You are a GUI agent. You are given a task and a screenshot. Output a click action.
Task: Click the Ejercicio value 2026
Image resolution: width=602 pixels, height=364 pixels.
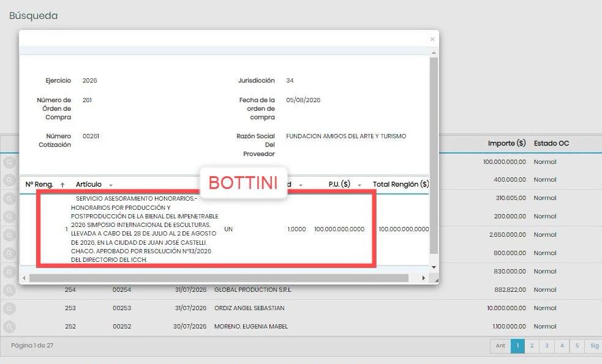(x=89, y=81)
